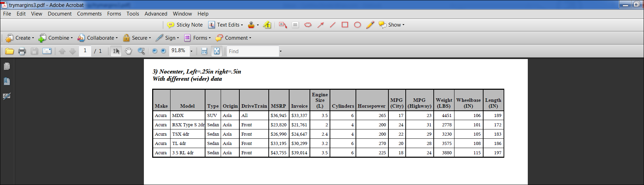Expand the Stamp tool dropdown arrow
644x185 pixels.
258,25
